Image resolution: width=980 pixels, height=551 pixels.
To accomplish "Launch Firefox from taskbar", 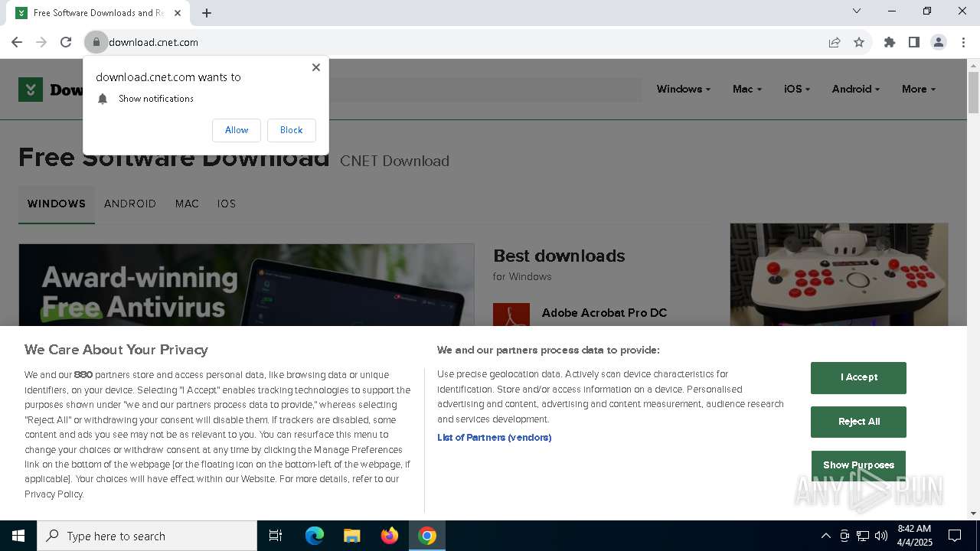I will pyautogui.click(x=390, y=536).
